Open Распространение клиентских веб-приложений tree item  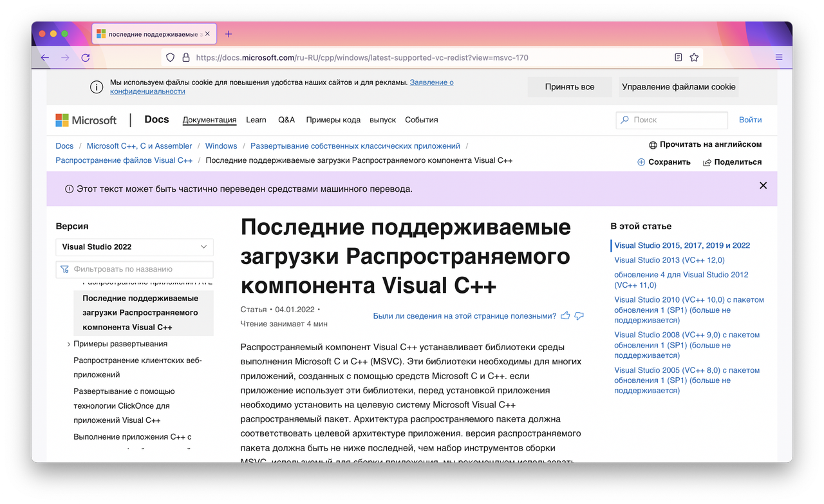coord(138,368)
